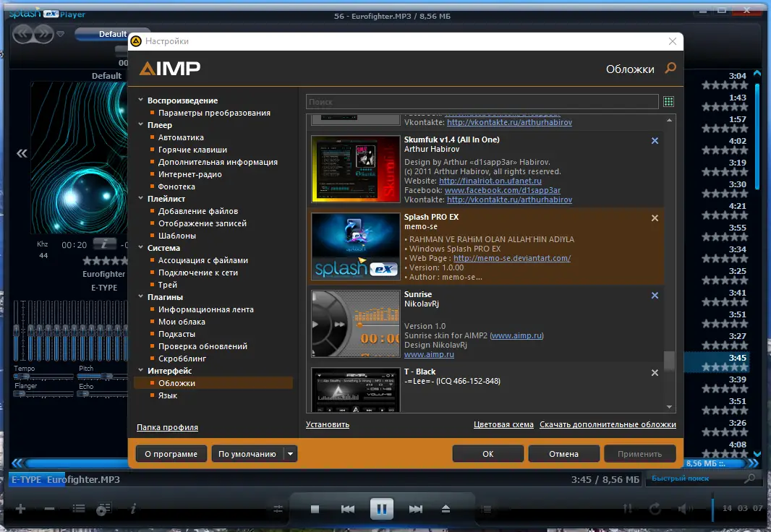Screen dimensions: 771x532
Task: Mute sound with the speaker icon
Action: click(x=683, y=509)
